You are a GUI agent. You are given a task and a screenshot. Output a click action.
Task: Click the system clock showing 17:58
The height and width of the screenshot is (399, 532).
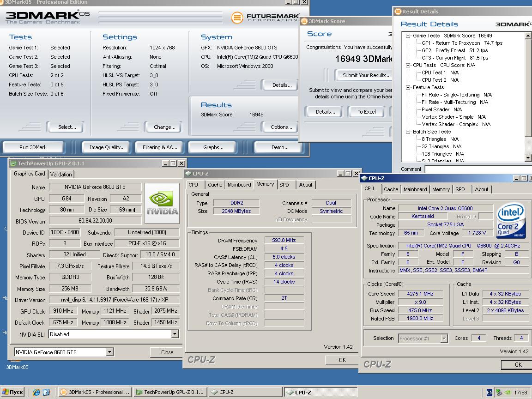520,392
